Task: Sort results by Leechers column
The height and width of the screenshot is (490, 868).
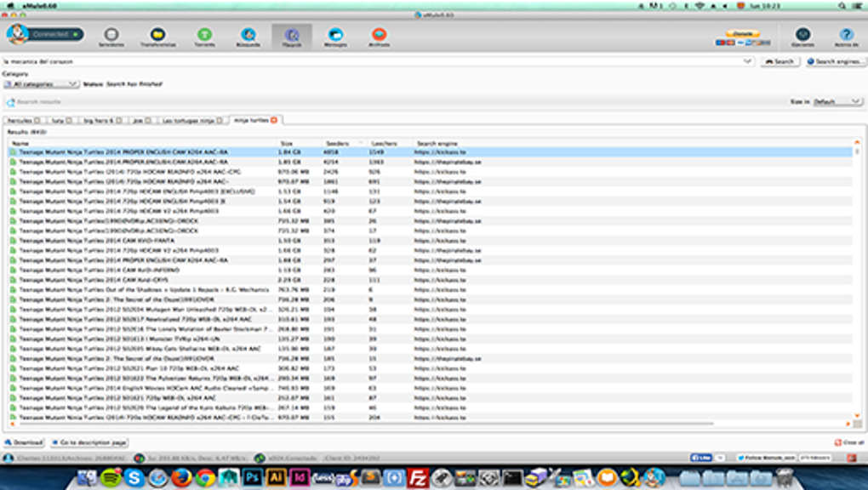Action: (x=390, y=144)
